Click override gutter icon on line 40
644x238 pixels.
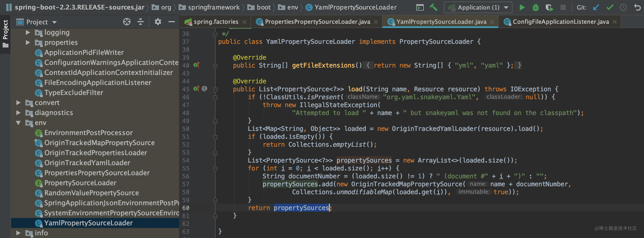(196, 65)
